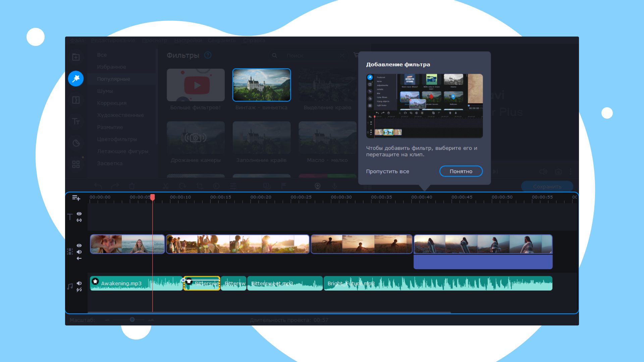Image resolution: width=644 pixels, height=362 pixels.
Task: Click the Понятно button
Action: point(461,171)
